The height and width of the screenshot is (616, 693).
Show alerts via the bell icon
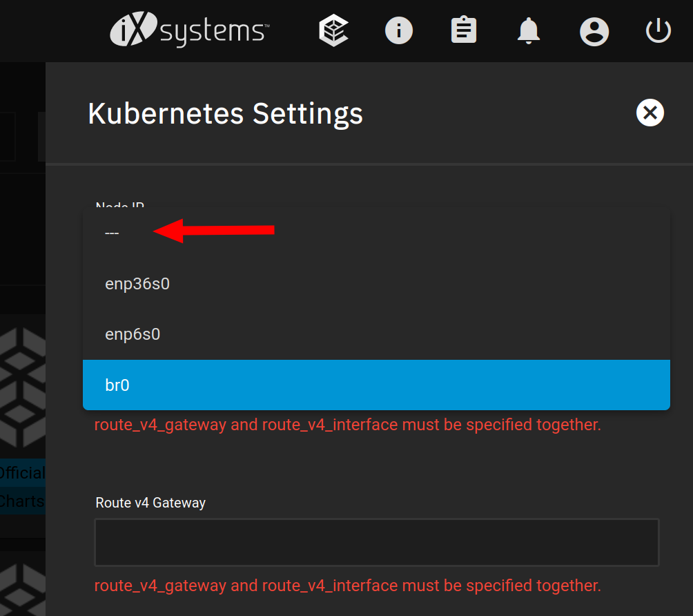[x=529, y=30]
